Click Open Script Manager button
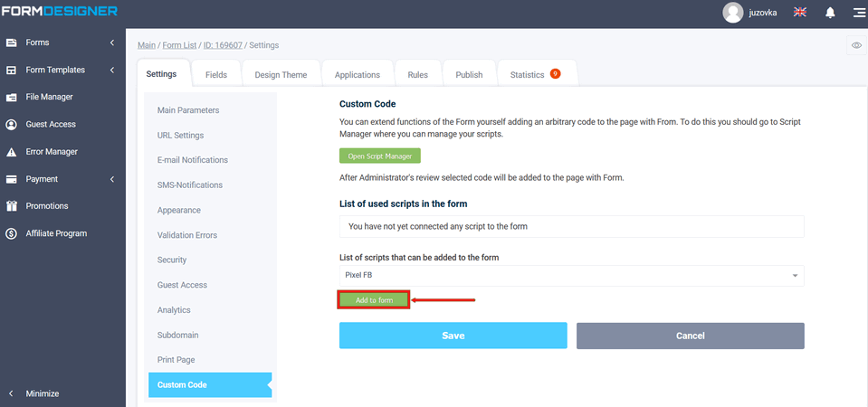Viewport: 868px width, 407px height. coord(379,156)
